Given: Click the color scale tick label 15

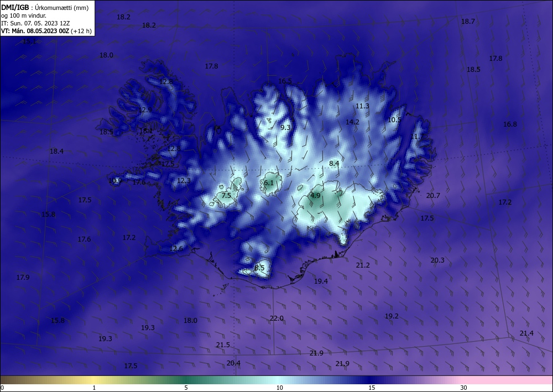Looking at the screenshot, I should click(372, 388).
